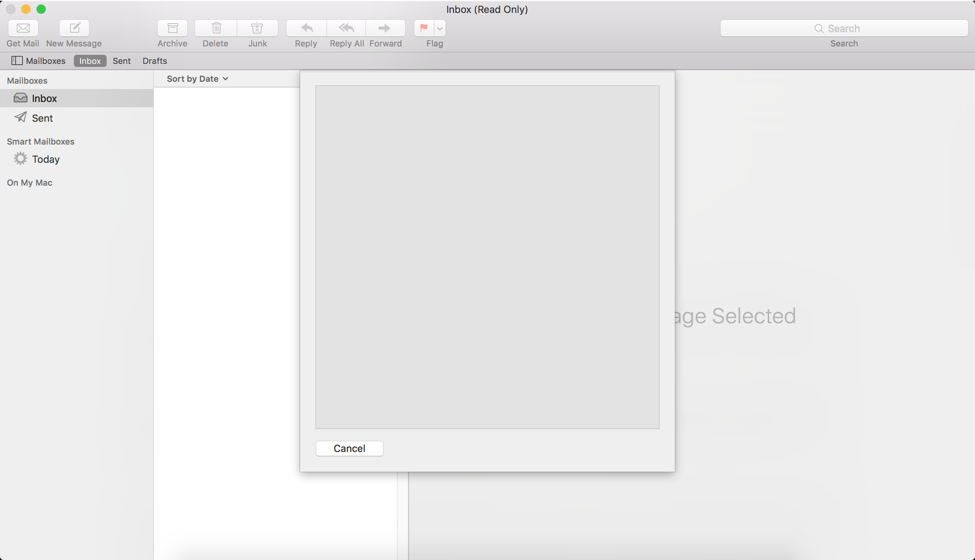The image size is (975, 560).
Task: Click the Sent paper plane icon in sidebar
Action: (21, 118)
